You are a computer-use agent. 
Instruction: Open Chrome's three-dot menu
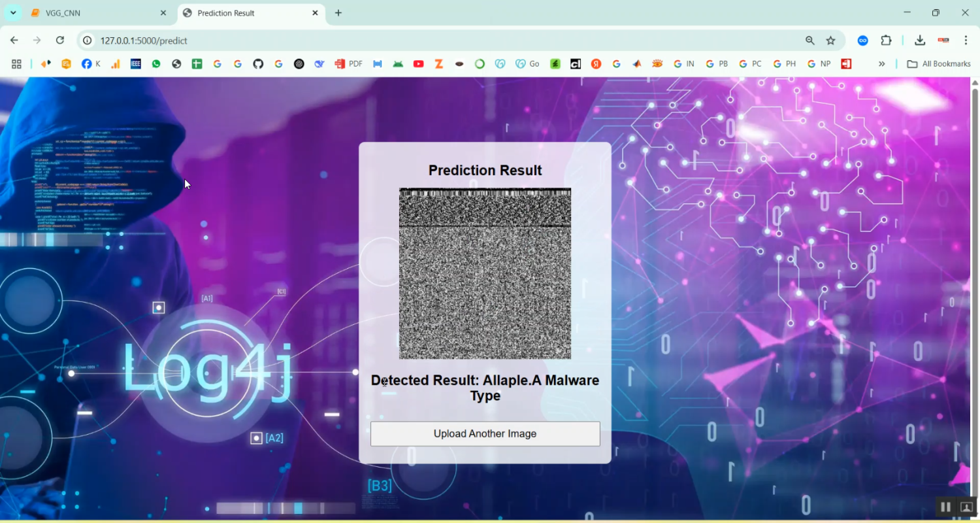click(966, 40)
